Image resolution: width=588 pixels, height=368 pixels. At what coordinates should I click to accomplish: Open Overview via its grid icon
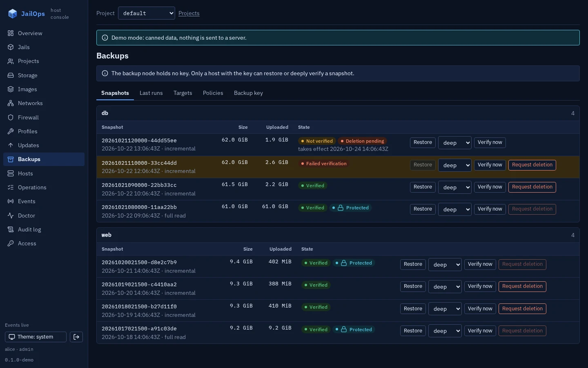coord(11,33)
